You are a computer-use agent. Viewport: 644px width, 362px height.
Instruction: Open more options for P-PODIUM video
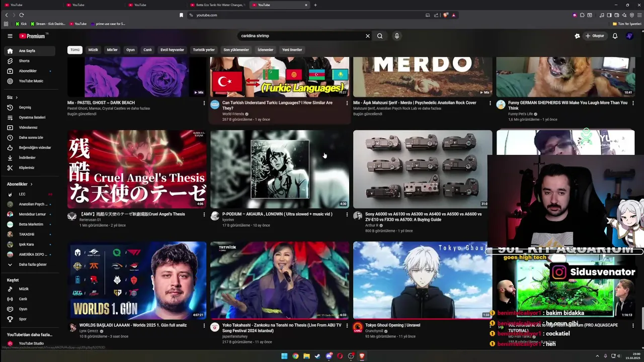[x=347, y=215]
